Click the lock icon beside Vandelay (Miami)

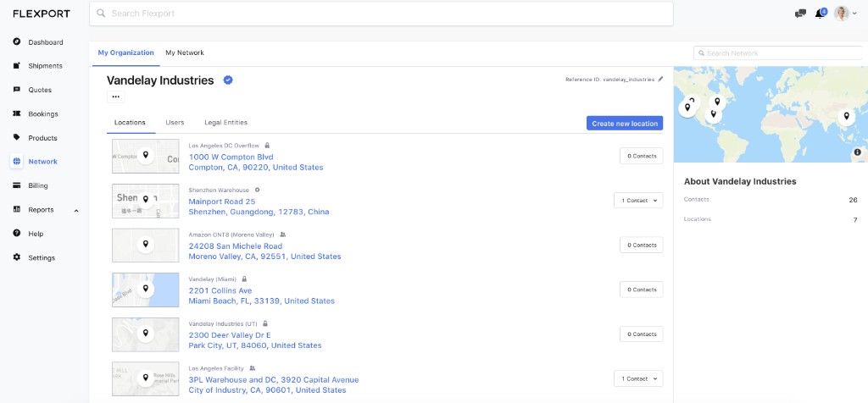pos(244,279)
